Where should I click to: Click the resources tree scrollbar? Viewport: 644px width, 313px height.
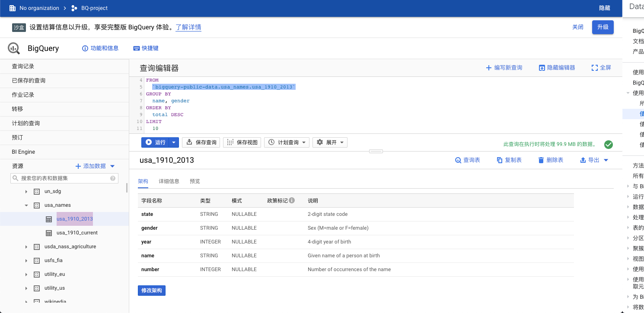click(127, 187)
